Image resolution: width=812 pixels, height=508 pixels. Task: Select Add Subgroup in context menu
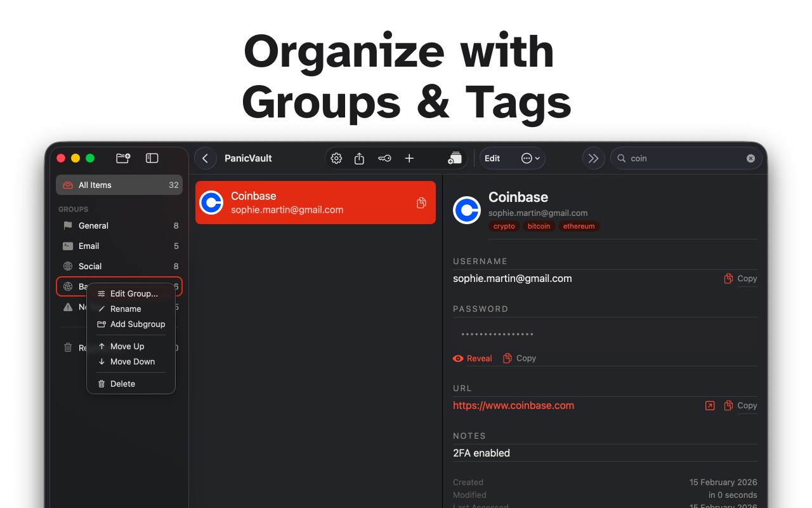137,324
